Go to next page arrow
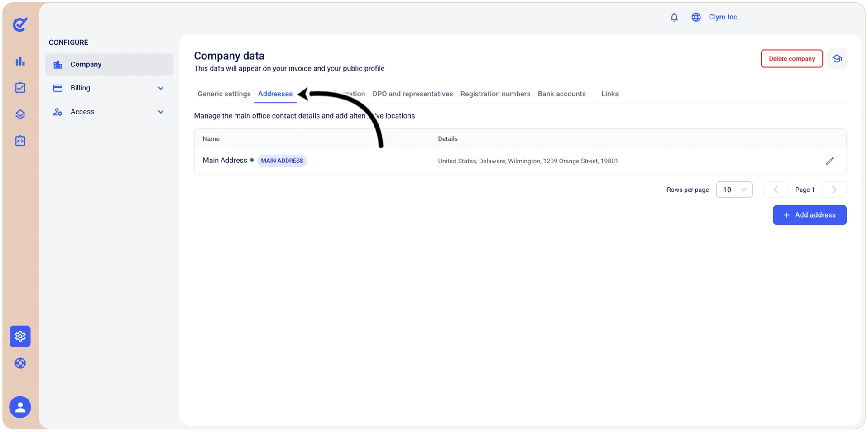The height and width of the screenshot is (432, 868). coord(834,190)
